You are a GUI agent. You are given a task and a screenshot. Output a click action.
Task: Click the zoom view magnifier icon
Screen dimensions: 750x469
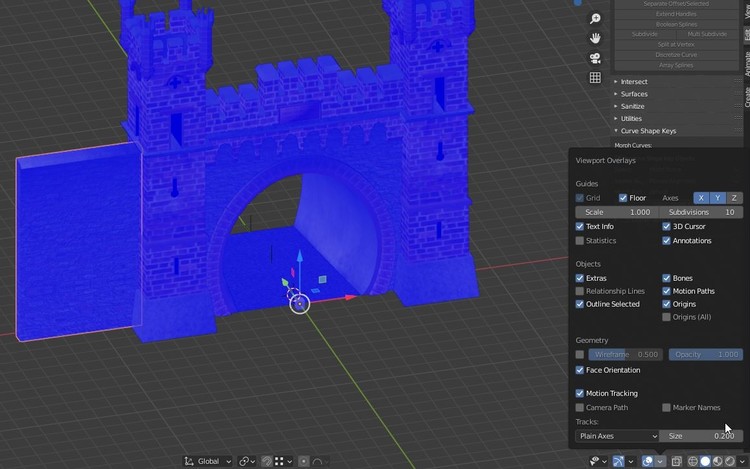tap(595, 19)
